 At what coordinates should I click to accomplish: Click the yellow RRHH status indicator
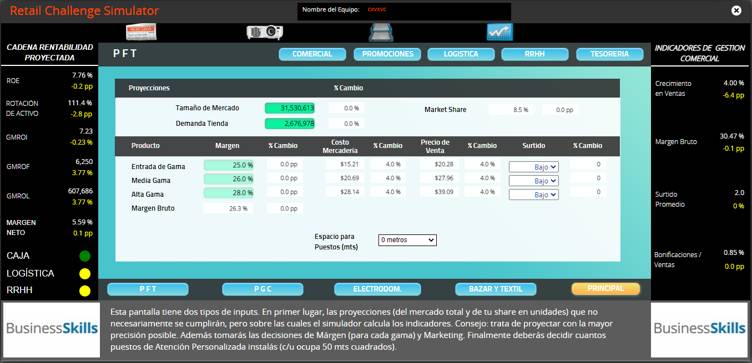pyautogui.click(x=85, y=291)
